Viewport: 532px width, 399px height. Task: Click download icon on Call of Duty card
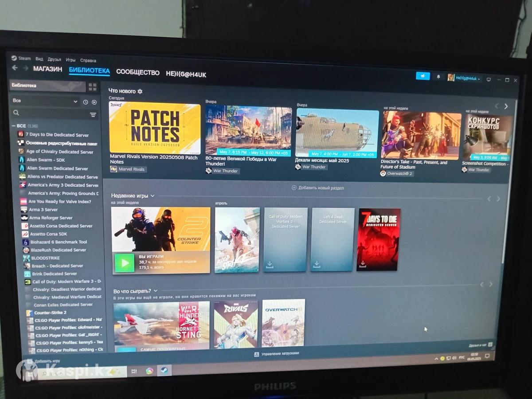tap(270, 265)
